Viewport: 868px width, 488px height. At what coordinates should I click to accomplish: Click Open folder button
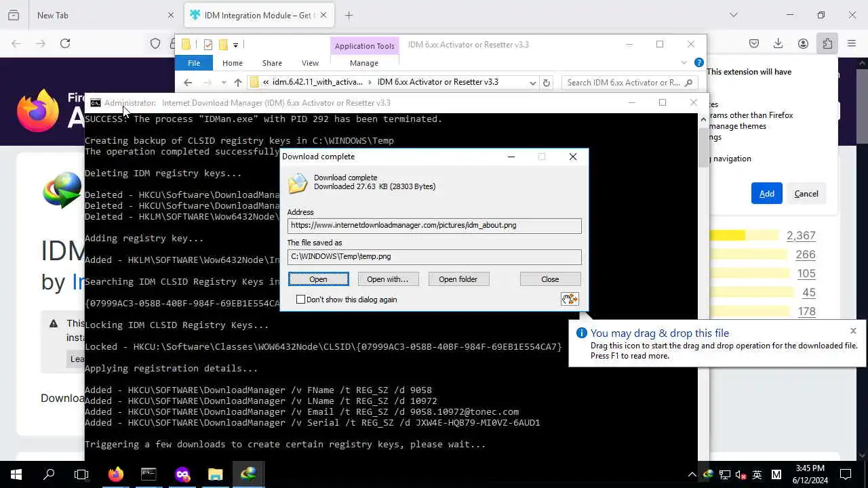click(458, 279)
